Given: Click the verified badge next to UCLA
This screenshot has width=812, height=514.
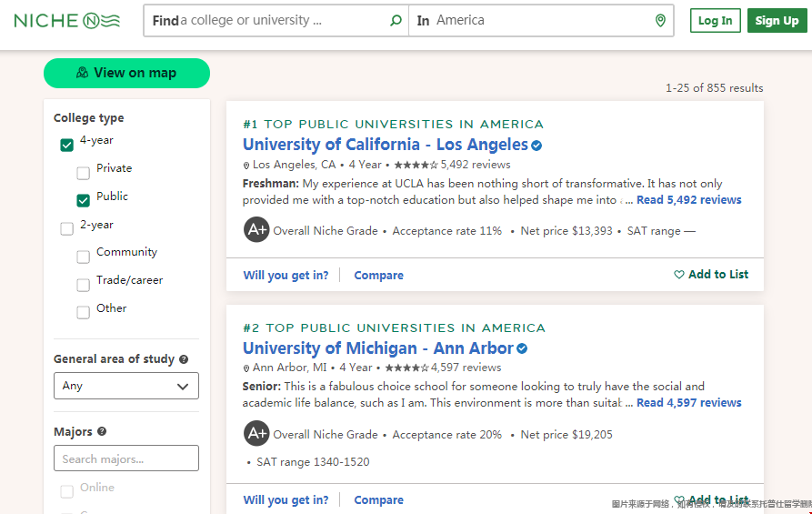Looking at the screenshot, I should click(x=536, y=146).
